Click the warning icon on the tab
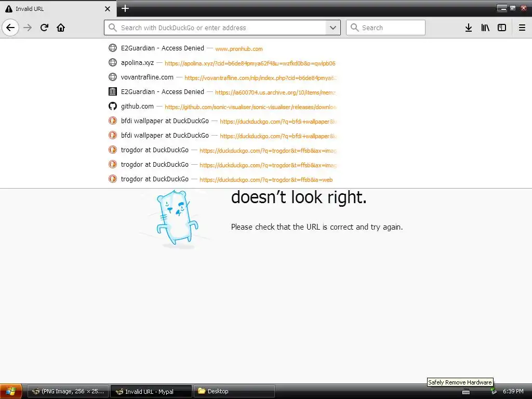This screenshot has height=399, width=532. (x=9, y=9)
